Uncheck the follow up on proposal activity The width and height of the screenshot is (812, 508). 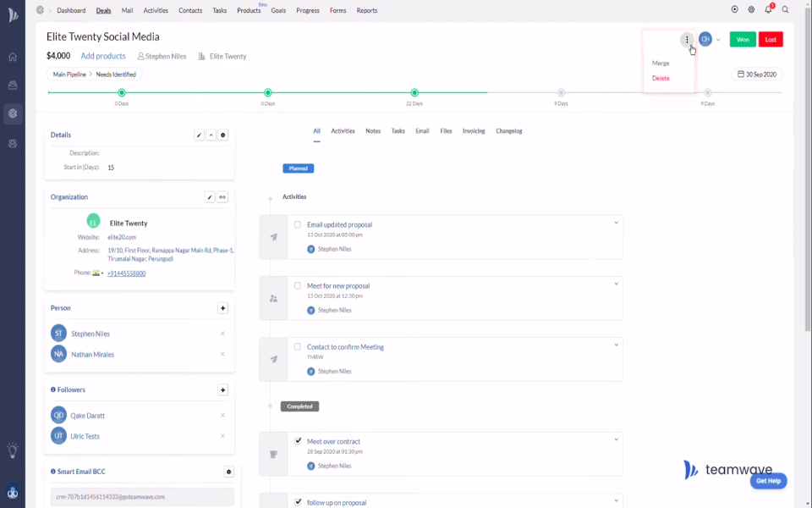(x=298, y=502)
